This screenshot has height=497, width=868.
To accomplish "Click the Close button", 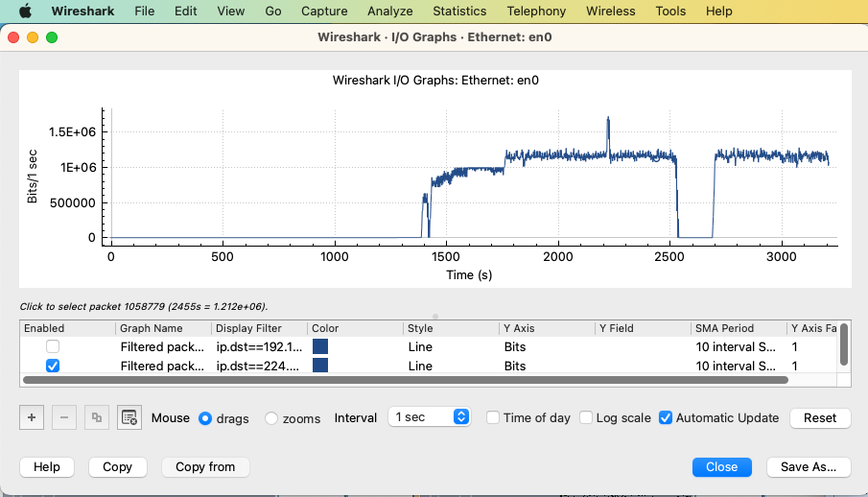I will [x=722, y=467].
